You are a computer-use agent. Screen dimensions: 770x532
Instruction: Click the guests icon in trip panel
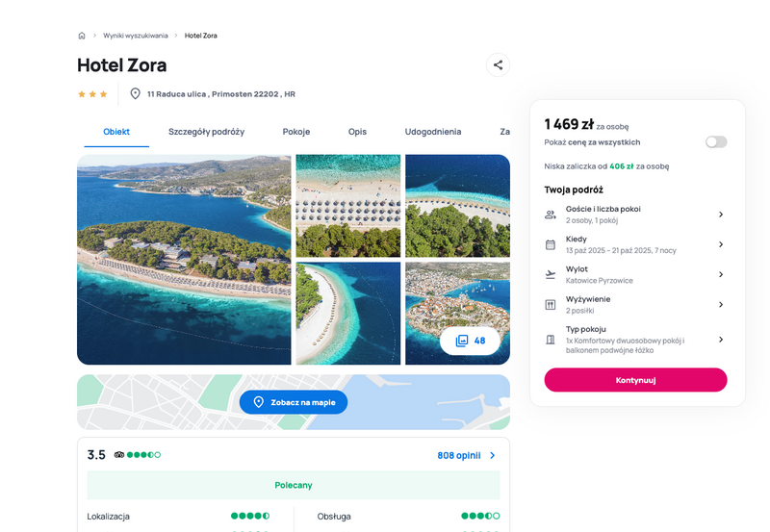click(551, 215)
